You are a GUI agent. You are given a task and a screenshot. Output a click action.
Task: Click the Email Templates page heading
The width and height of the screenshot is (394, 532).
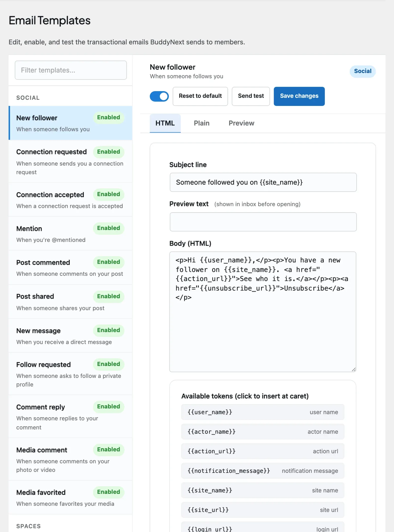click(50, 20)
